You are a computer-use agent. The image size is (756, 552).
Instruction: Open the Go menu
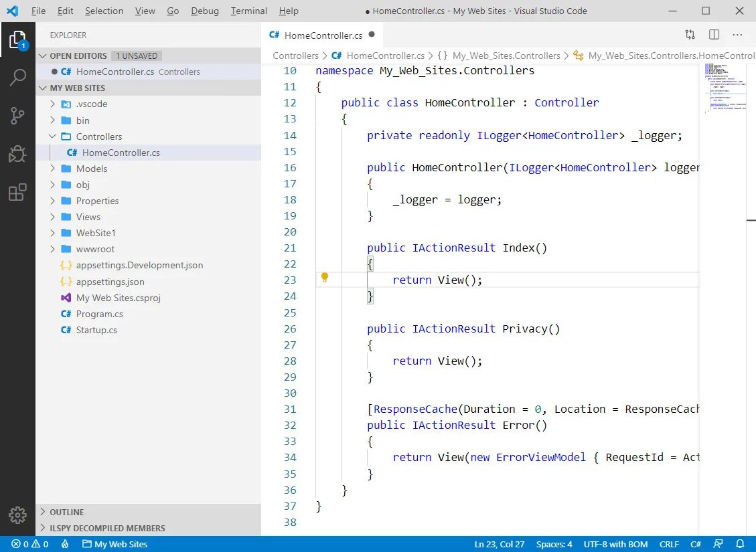point(173,11)
